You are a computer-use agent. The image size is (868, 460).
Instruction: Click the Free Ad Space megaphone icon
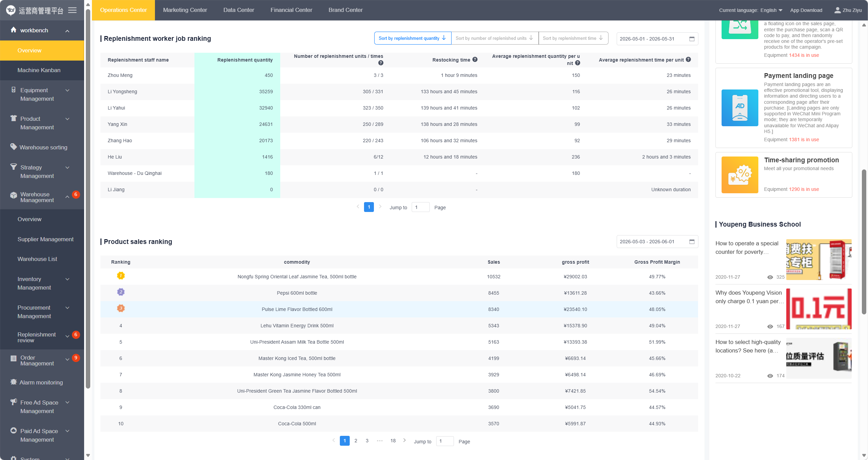click(x=13, y=402)
